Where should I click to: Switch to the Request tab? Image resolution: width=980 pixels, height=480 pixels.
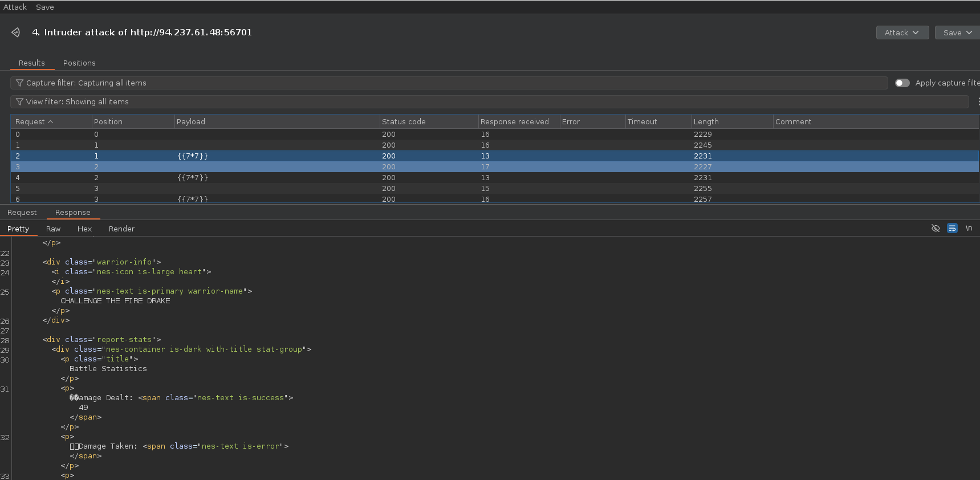[22, 212]
